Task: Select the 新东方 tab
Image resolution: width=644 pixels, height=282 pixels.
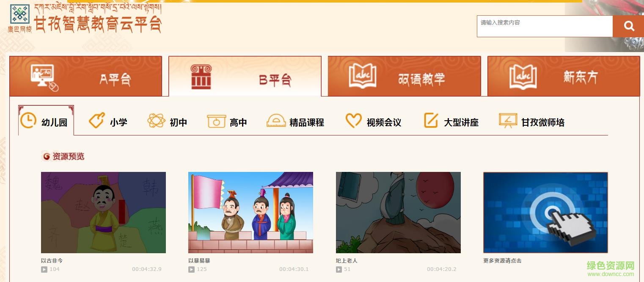Action: point(564,76)
